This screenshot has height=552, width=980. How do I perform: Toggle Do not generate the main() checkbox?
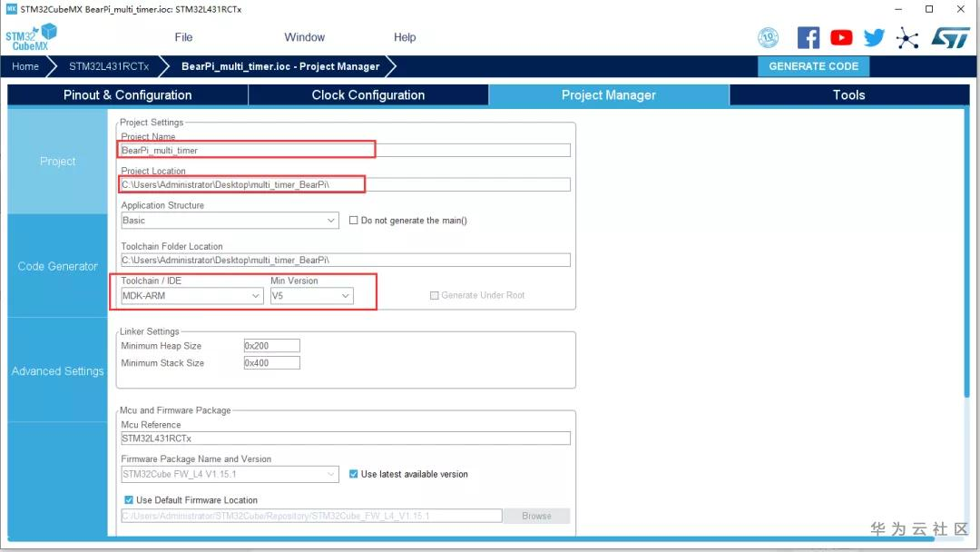[x=353, y=220]
